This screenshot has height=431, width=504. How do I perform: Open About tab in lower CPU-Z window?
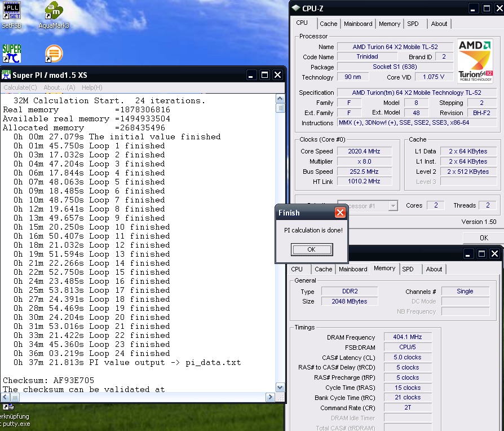tap(434, 269)
